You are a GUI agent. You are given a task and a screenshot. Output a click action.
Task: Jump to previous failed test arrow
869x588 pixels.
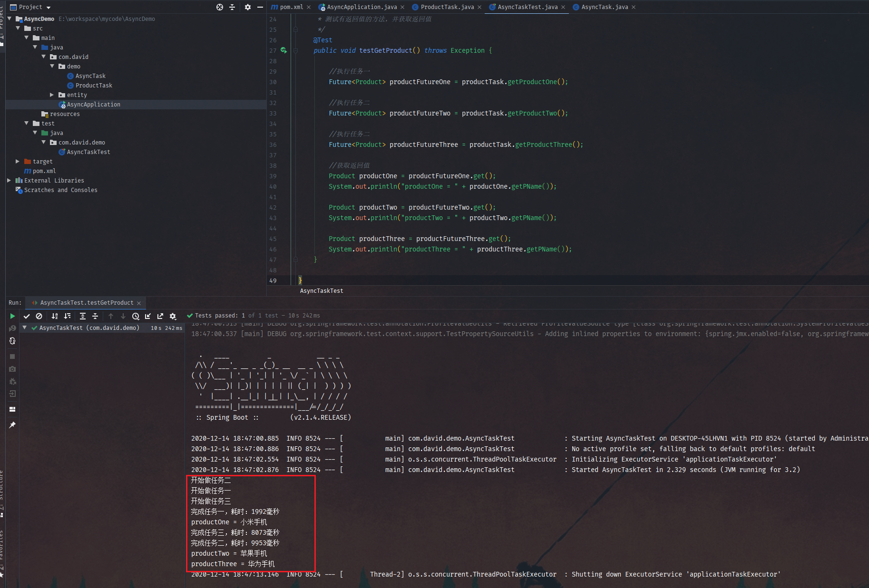point(111,316)
